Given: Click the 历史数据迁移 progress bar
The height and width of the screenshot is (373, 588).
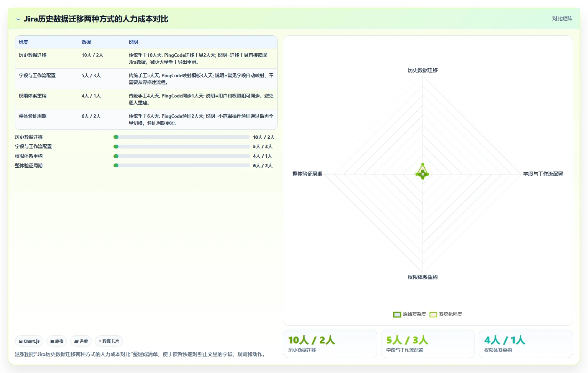Looking at the screenshot, I should (x=182, y=137).
